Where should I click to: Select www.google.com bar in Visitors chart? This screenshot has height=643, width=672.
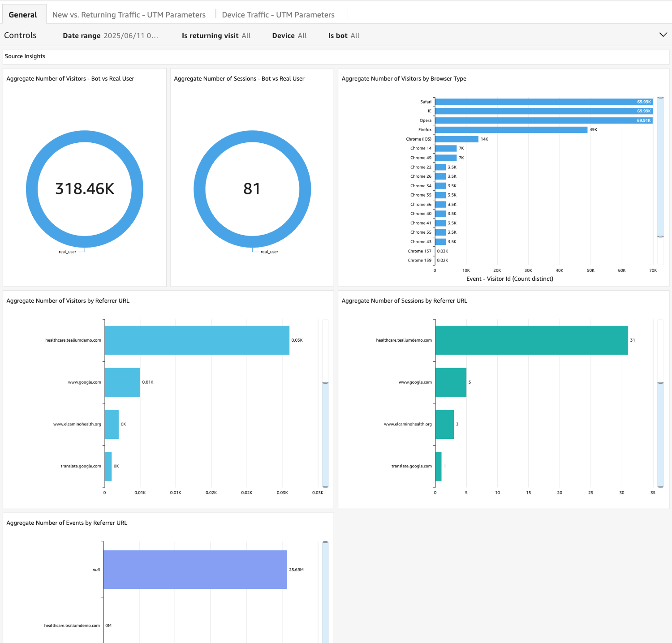click(122, 382)
